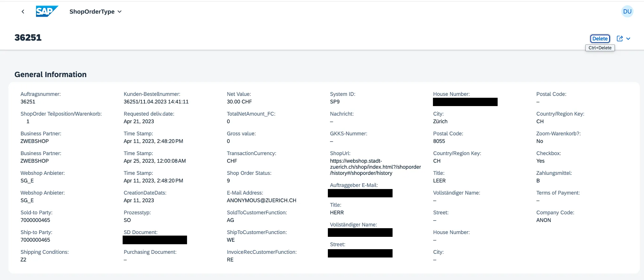Click the SAP logo
This screenshot has width=644, height=280.
(47, 11)
